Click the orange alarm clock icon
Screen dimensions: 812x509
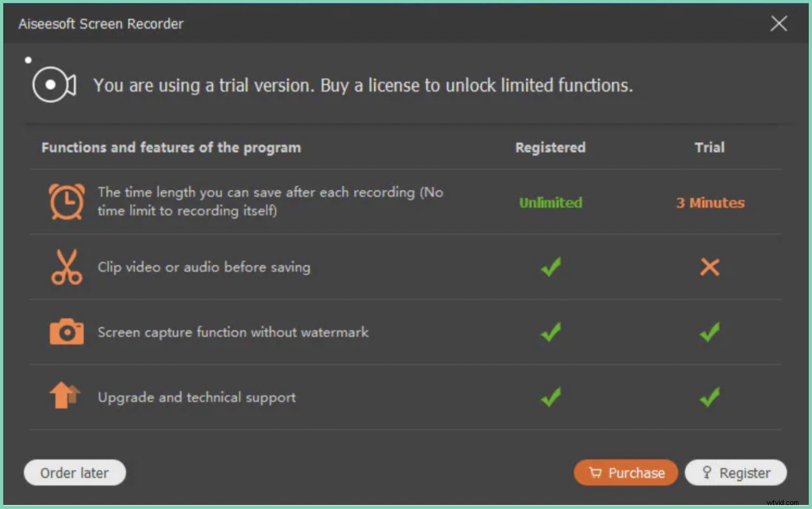click(x=66, y=201)
